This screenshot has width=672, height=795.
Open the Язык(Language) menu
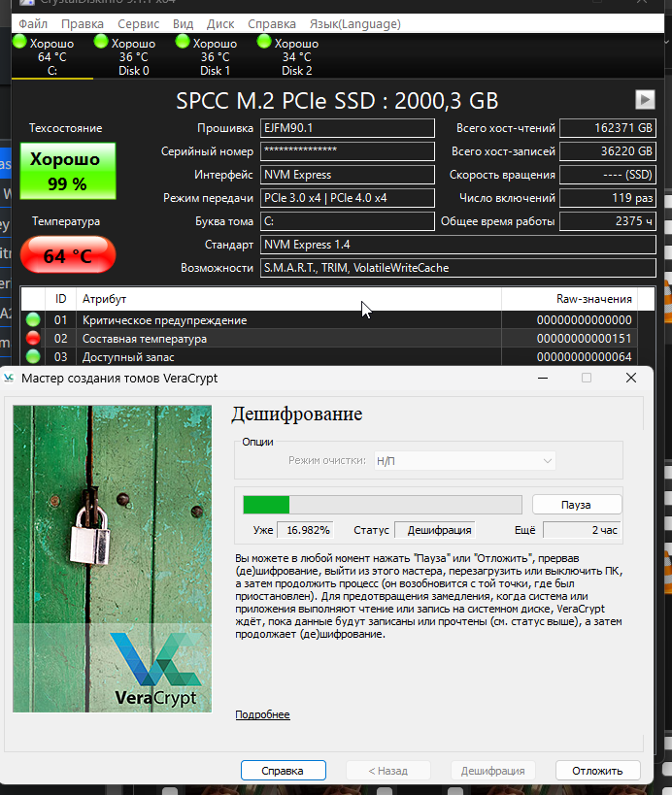pos(355,24)
